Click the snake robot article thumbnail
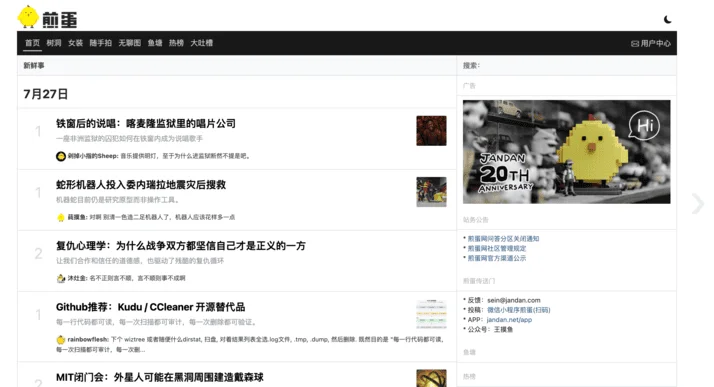Viewport: 714px width, 387px height. tap(431, 192)
